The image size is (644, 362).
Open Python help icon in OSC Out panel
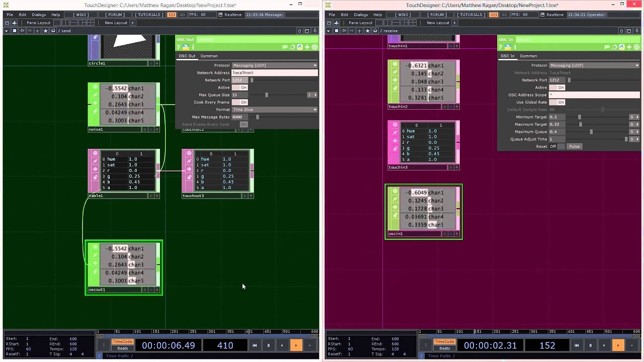tap(186, 47)
